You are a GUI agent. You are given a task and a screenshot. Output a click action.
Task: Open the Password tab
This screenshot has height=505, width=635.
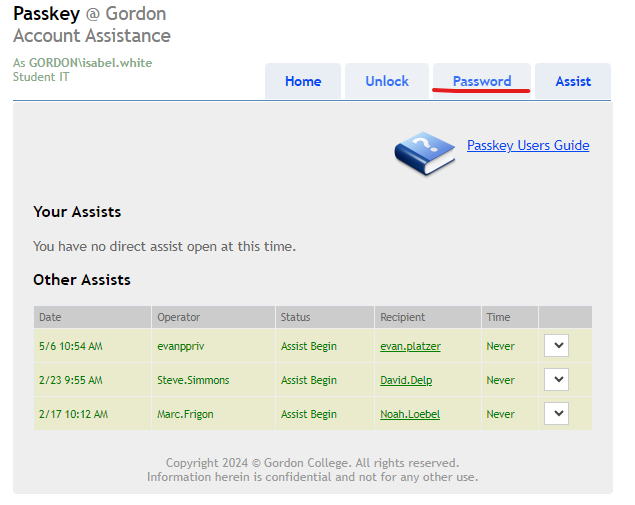(x=482, y=81)
